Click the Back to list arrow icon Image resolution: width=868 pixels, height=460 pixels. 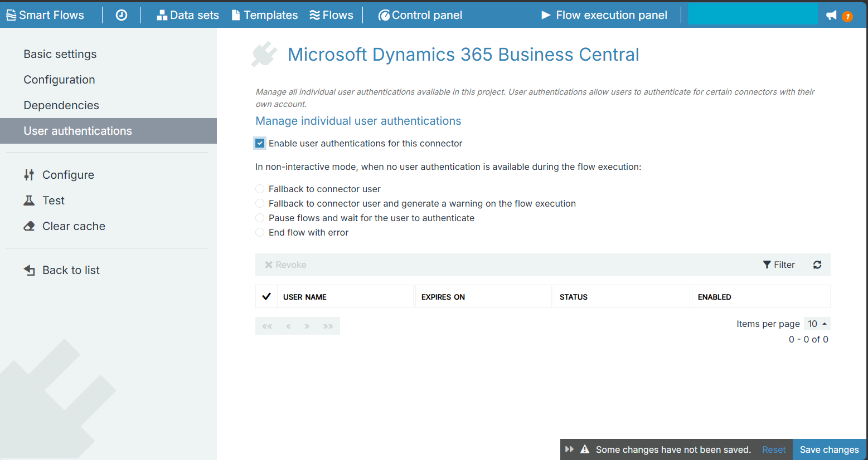coord(29,270)
